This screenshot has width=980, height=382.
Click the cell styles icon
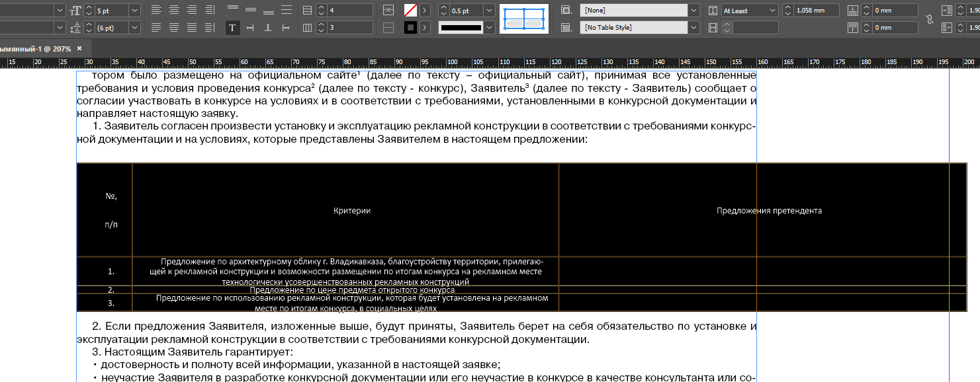(566, 10)
